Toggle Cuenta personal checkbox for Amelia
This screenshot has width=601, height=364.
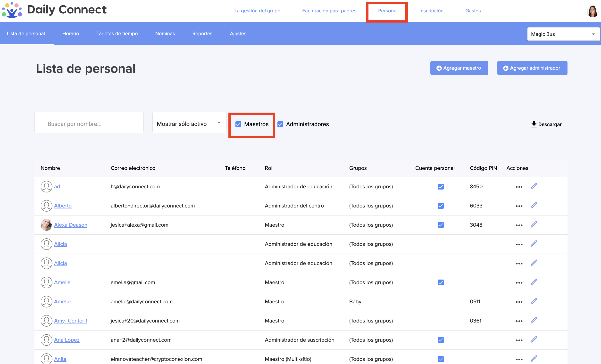point(441,282)
